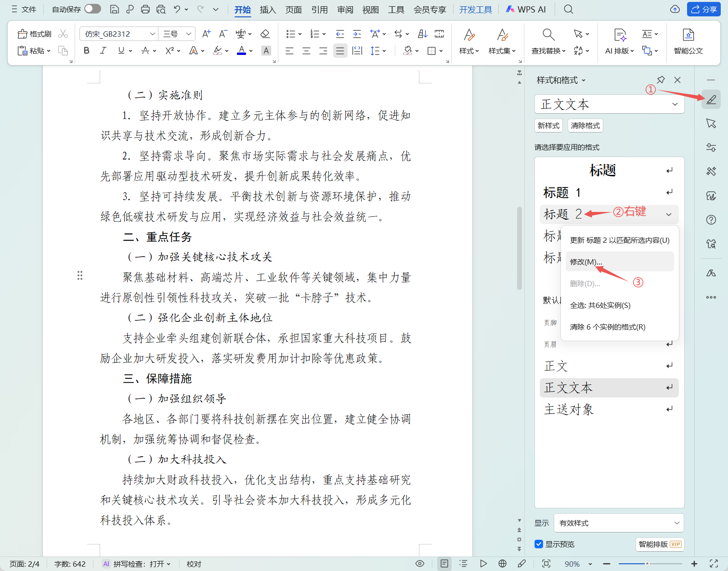Screen dimensions: 728x571
Task: Apply bold formatting with the B icon
Action: pos(87,51)
